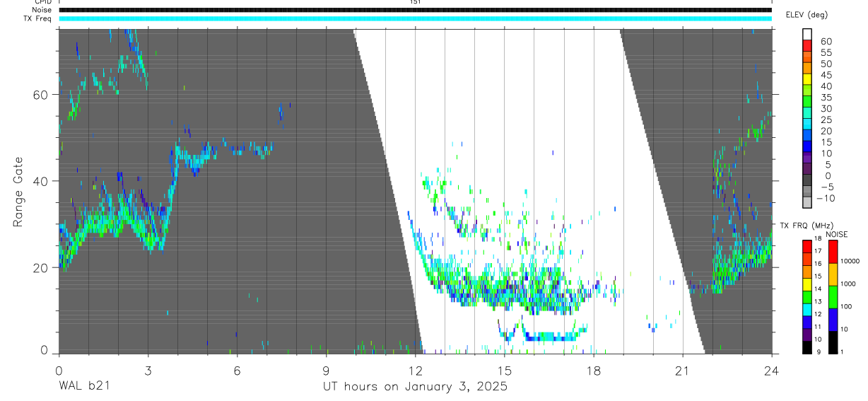Click the y-axis tick label '20' beside Range Gate
Screen dimensions: 868x401
click(41, 267)
